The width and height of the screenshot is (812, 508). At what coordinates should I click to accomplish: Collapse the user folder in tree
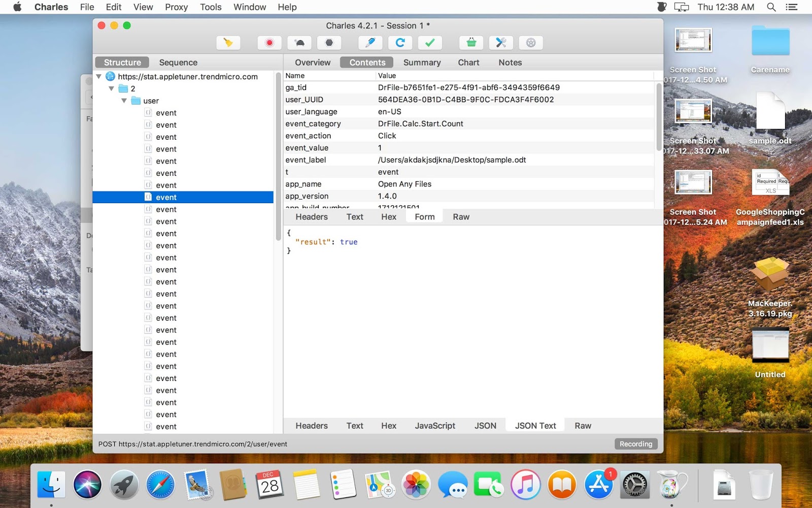[x=124, y=101]
